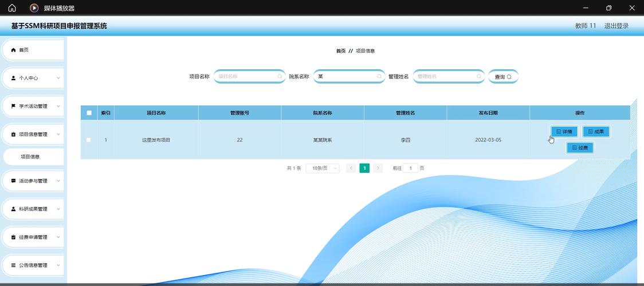The image size is (644, 286).
Task: Expand the 科研成果管理 menu chevron
Action: pos(58,209)
